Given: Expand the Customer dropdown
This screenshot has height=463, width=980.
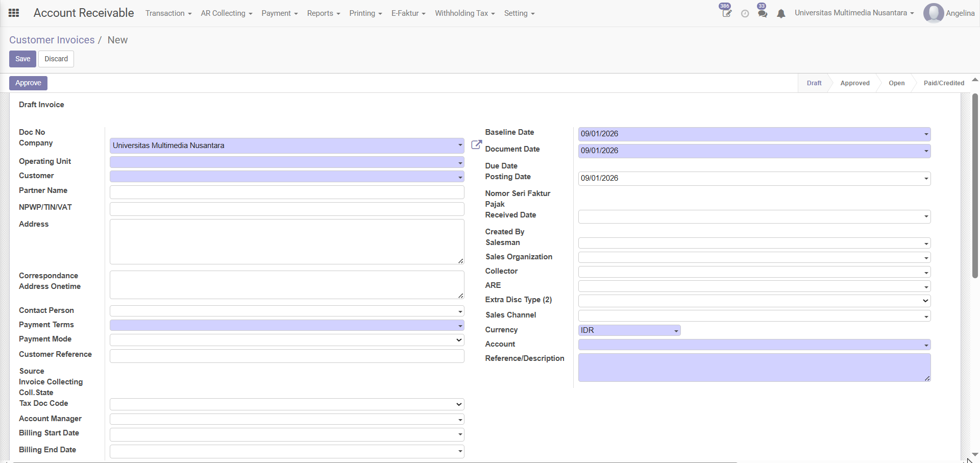Looking at the screenshot, I should point(460,177).
